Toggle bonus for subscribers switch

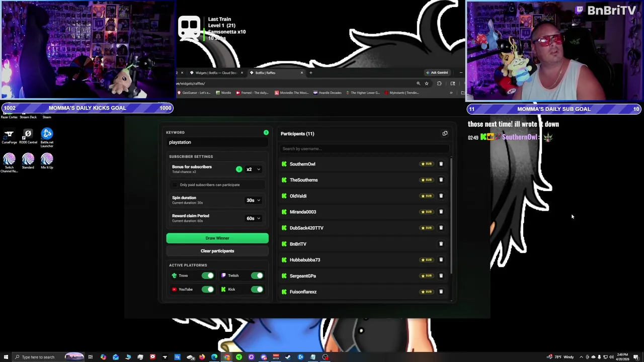point(239,169)
